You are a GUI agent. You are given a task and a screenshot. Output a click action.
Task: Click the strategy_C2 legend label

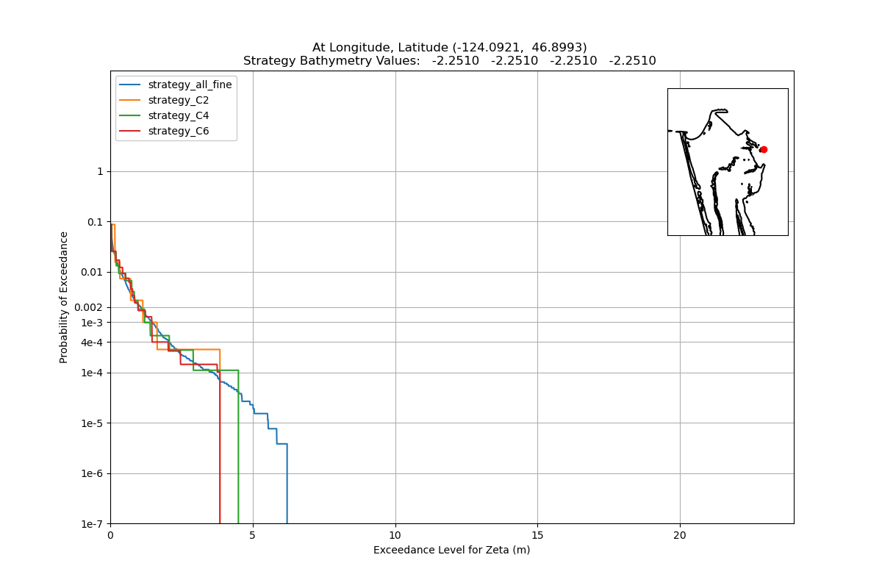coord(179,100)
